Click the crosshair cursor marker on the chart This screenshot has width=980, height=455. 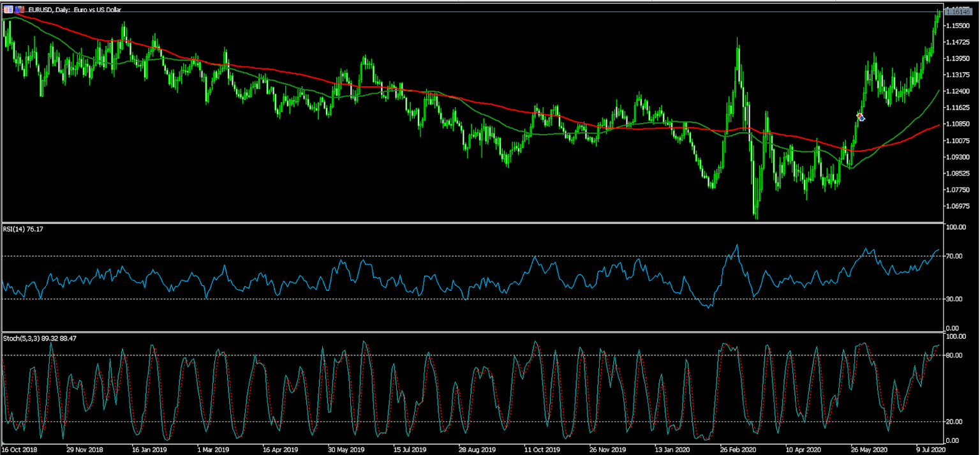click(861, 117)
